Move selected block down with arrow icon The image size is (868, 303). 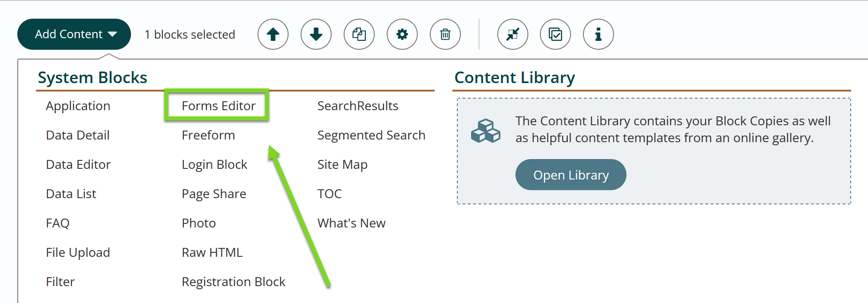[x=316, y=34]
